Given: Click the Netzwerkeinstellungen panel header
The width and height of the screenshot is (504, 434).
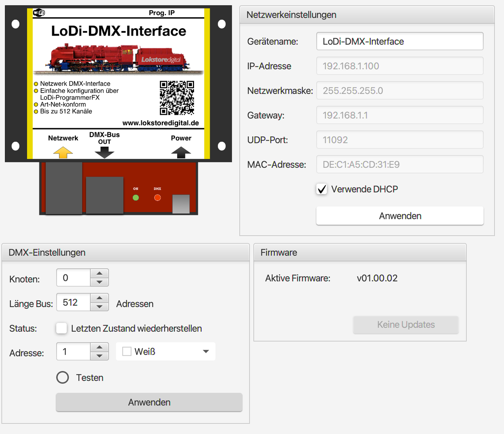Looking at the screenshot, I should pyautogui.click(x=367, y=15).
